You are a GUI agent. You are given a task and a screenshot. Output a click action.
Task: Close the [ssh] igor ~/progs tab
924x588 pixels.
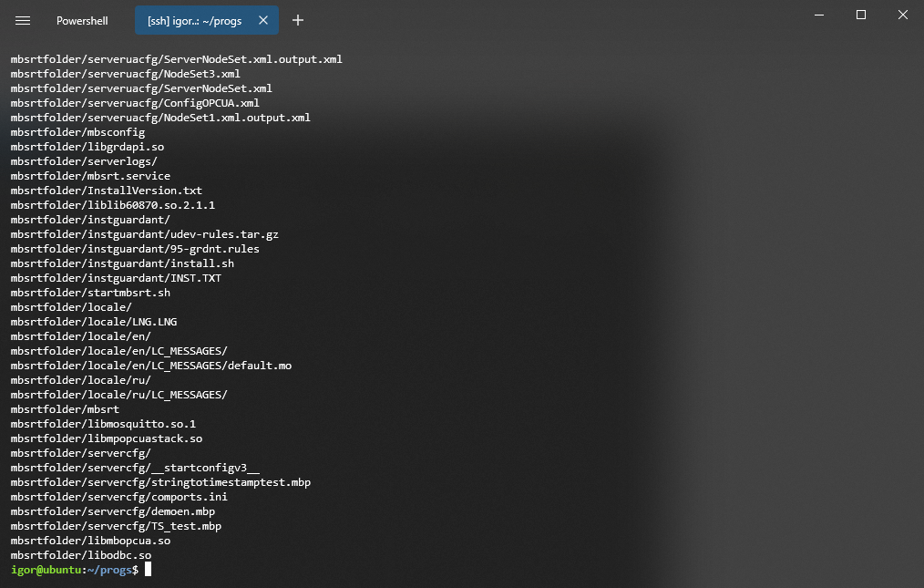(x=263, y=20)
